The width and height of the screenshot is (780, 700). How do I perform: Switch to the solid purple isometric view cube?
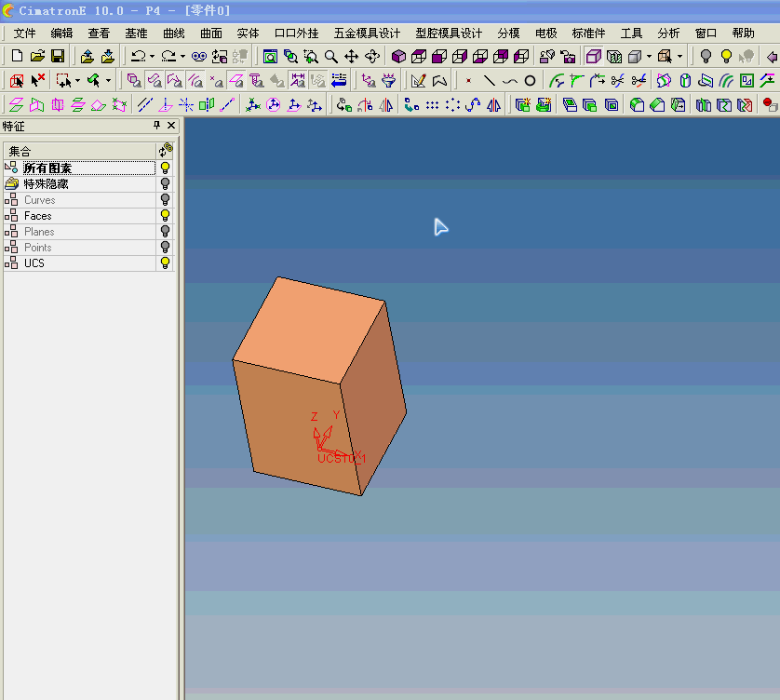(x=398, y=56)
